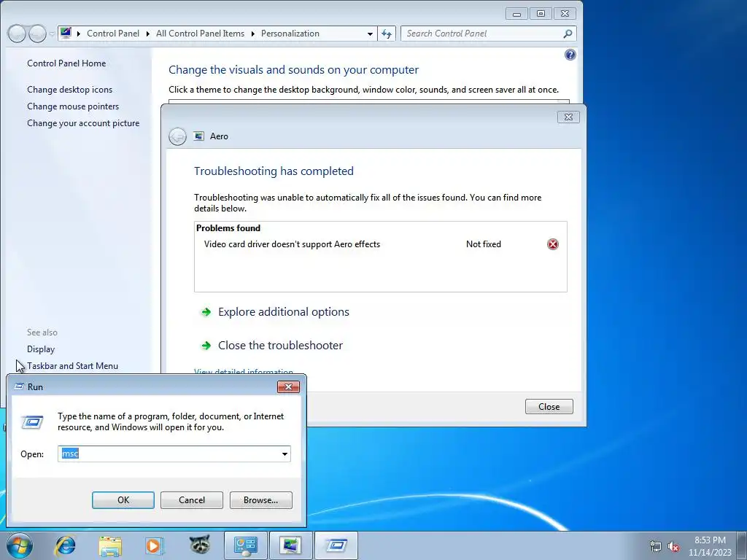Expand the address bar history dropdown
This screenshot has width=747, height=560.
point(370,34)
